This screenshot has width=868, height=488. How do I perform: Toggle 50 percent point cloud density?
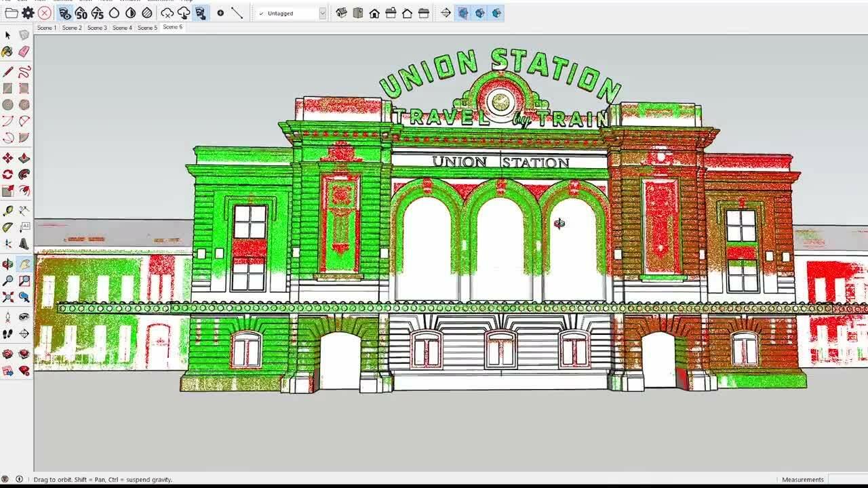pyautogui.click(x=81, y=13)
